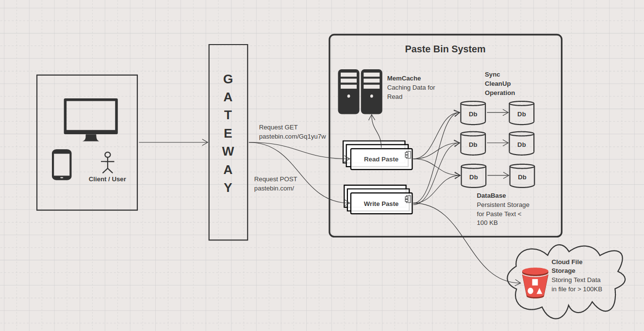Image resolution: width=644 pixels, height=331 pixels.
Task: Select the Client / User label
Action: coord(107,179)
